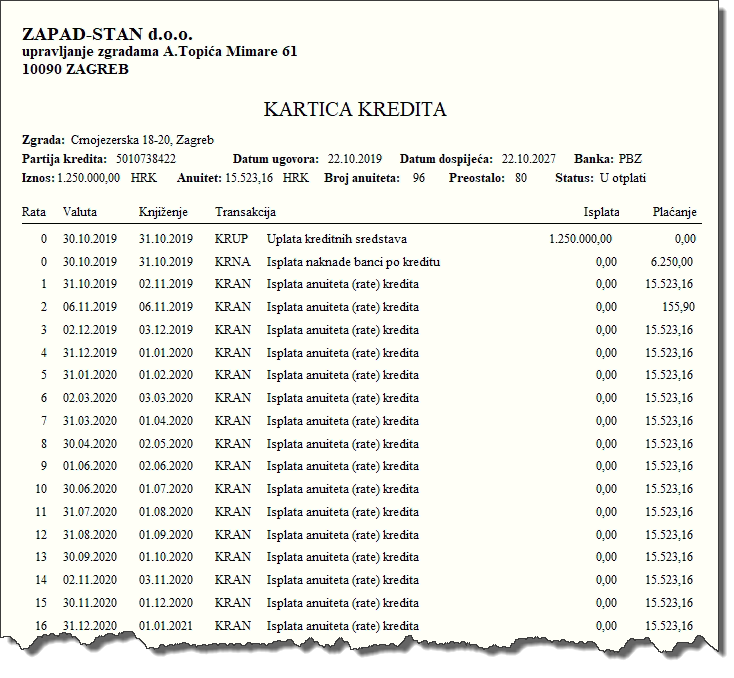734x678 pixels.
Task: Click the payment amount 6.250,00
Action: tap(672, 262)
